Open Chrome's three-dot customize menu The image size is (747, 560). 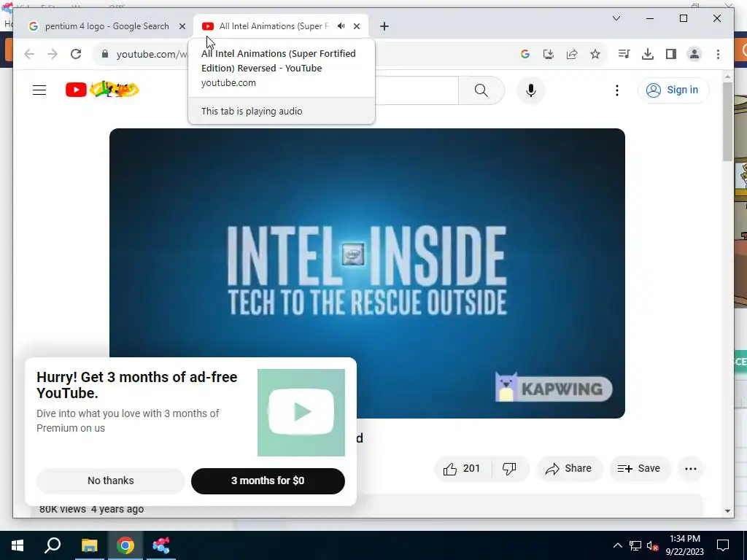point(718,54)
